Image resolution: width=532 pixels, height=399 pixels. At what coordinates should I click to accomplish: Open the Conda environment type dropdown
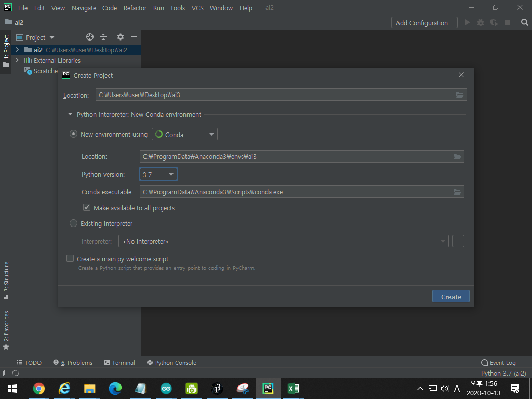[x=184, y=135]
